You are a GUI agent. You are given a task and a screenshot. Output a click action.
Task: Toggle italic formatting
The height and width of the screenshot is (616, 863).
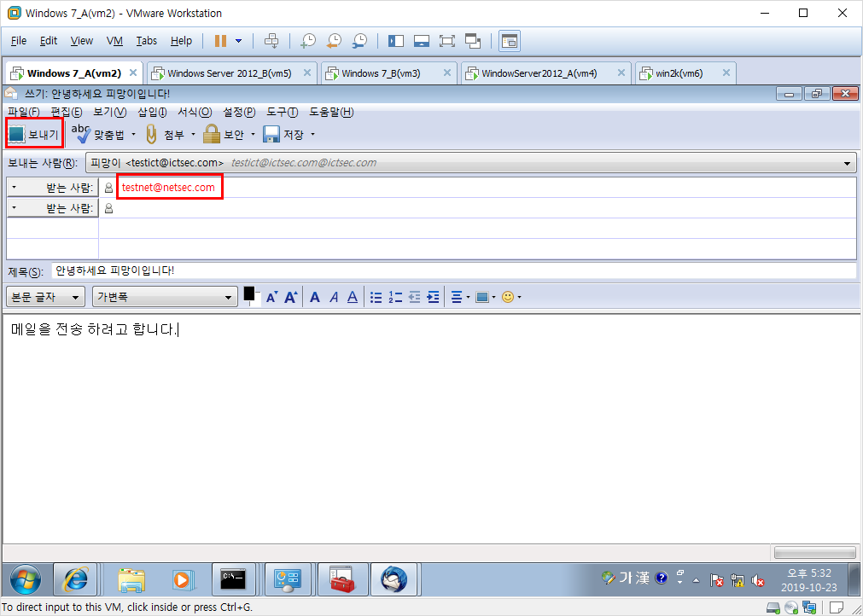point(334,297)
